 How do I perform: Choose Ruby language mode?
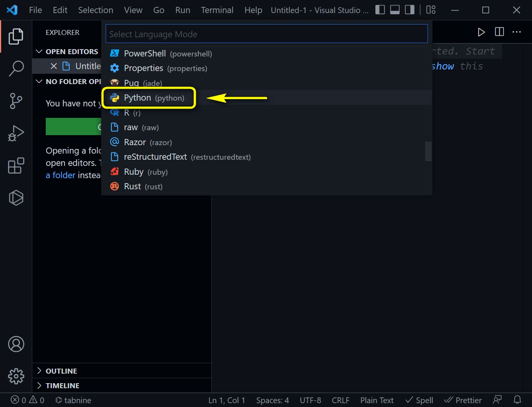pyautogui.click(x=267, y=172)
